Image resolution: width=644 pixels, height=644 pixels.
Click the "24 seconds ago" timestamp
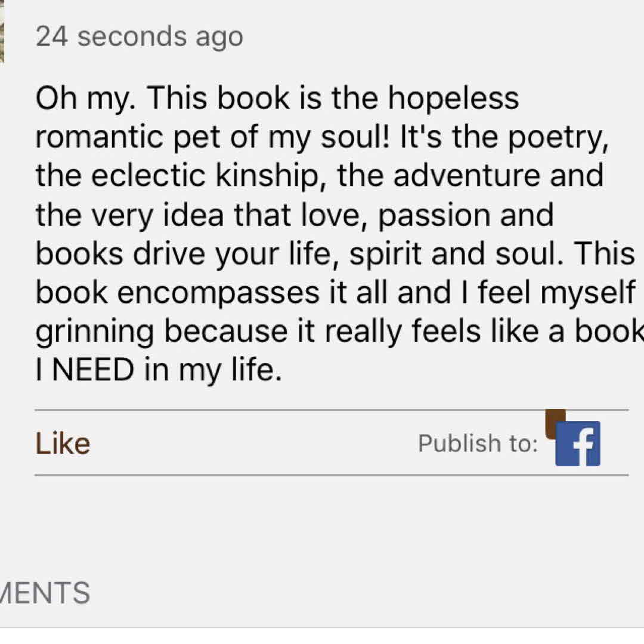pos(139,37)
